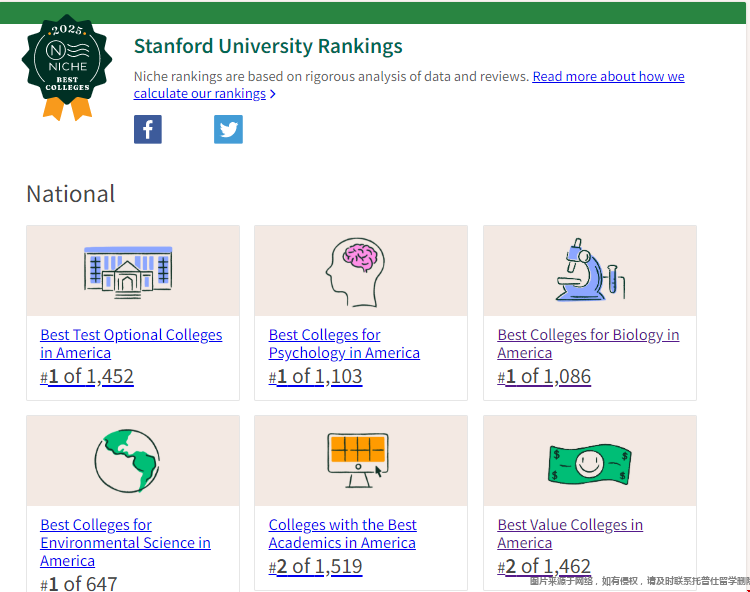750x592 pixels.
Task: Click the #1 of 647 ranking
Action: [x=78, y=583]
